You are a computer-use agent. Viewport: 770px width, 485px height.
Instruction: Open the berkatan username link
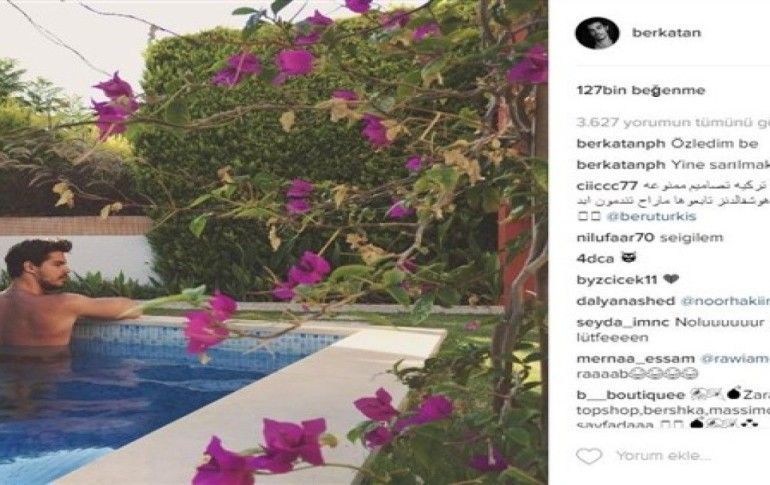[666, 33]
